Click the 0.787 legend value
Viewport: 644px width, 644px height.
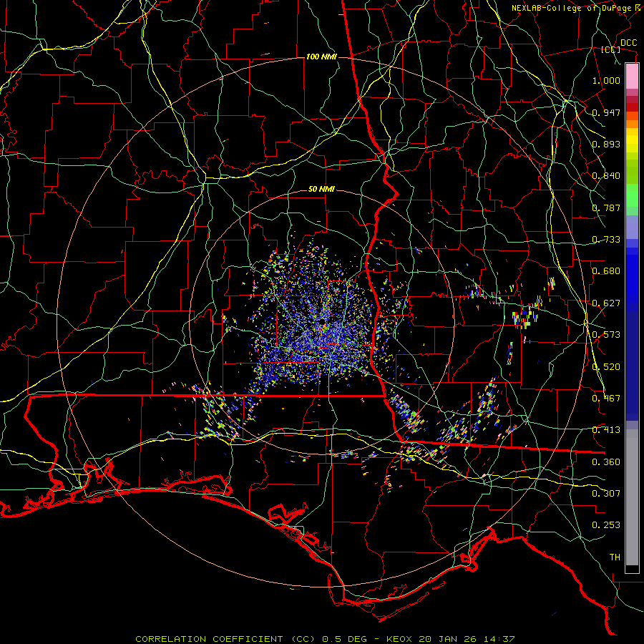606,208
